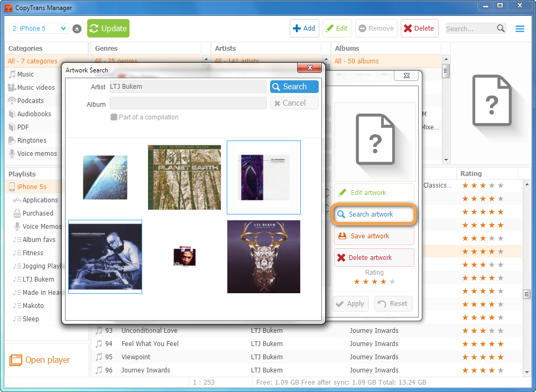Screen dimensions: 536x392
Task: Open the hamburger menu icon
Action: pos(520,29)
